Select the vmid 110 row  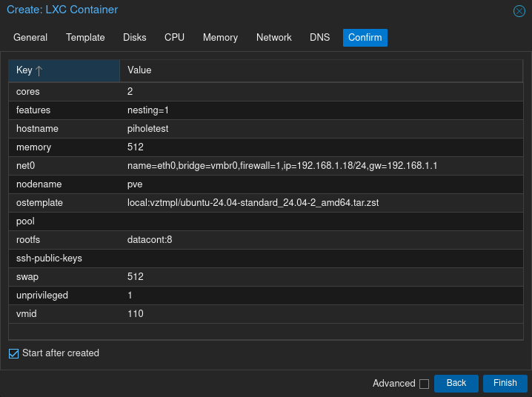tap(266, 314)
